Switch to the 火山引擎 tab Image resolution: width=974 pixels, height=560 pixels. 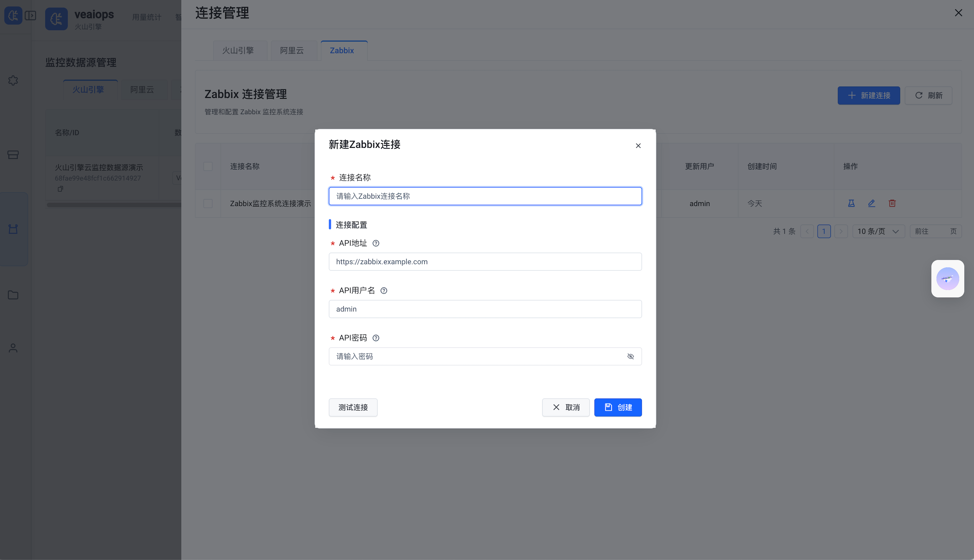[x=240, y=51]
